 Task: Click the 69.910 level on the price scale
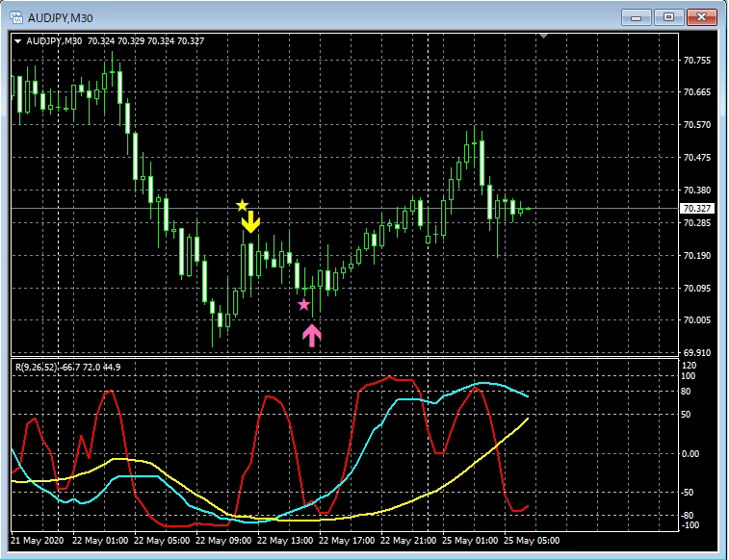[x=696, y=353]
